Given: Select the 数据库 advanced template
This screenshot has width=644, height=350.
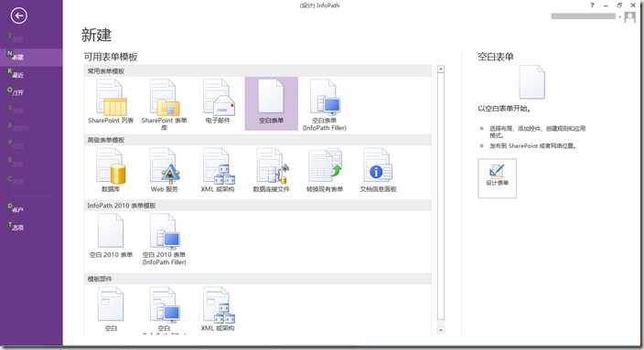Looking at the screenshot, I should coord(111,170).
